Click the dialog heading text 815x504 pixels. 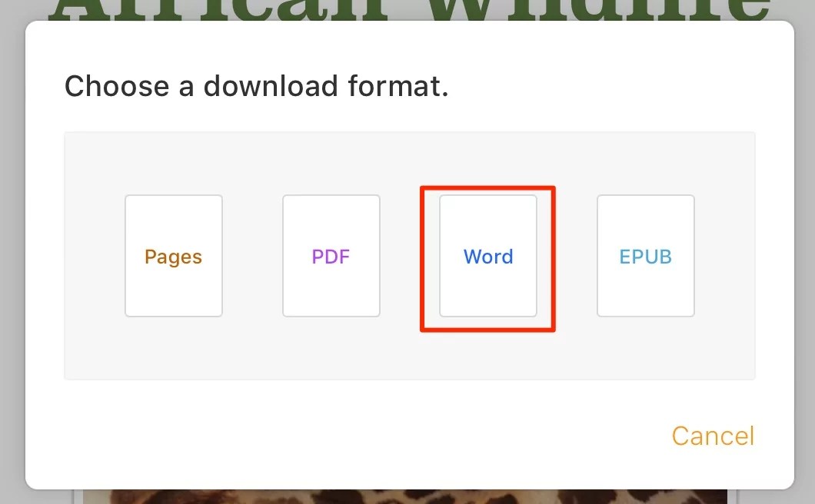[258, 85]
